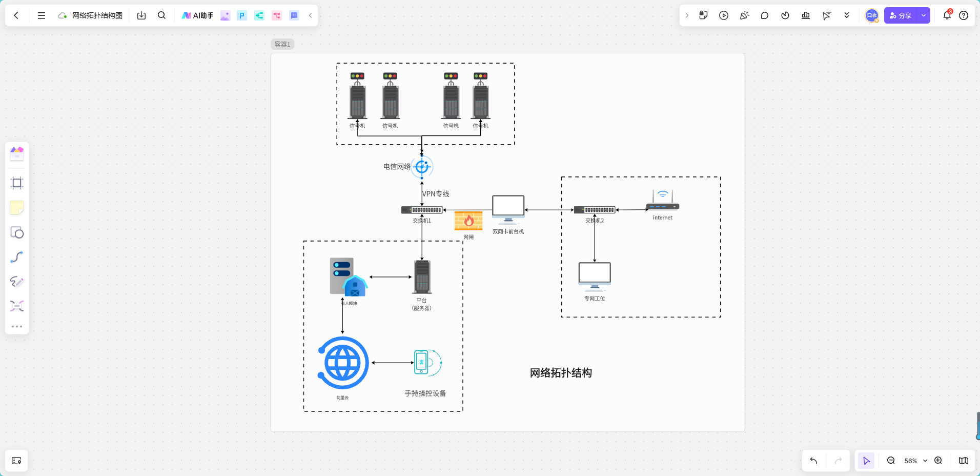Collapse the AI tools strip chevron
980x476 pixels.
click(310, 15)
